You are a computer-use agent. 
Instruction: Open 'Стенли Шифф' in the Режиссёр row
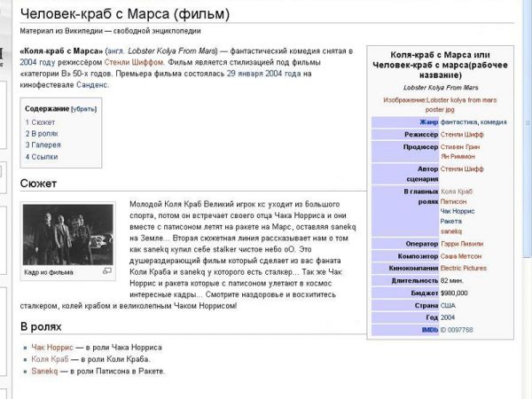462,135
